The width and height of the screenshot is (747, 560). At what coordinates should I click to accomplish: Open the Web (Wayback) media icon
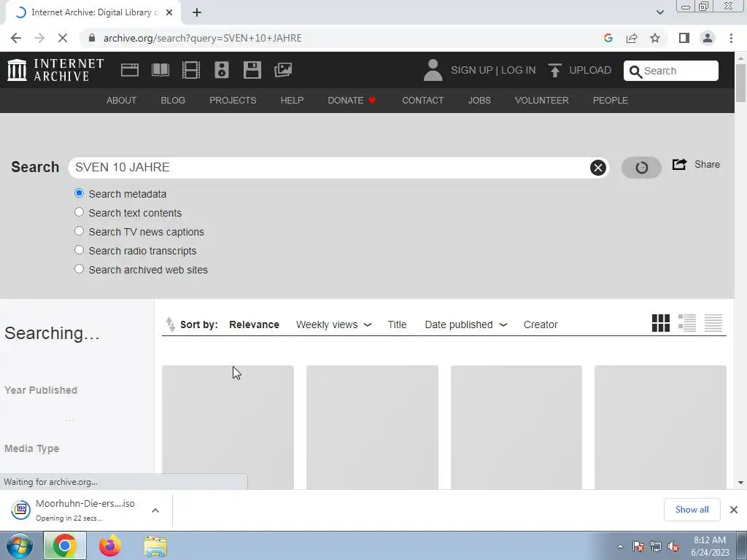click(130, 70)
